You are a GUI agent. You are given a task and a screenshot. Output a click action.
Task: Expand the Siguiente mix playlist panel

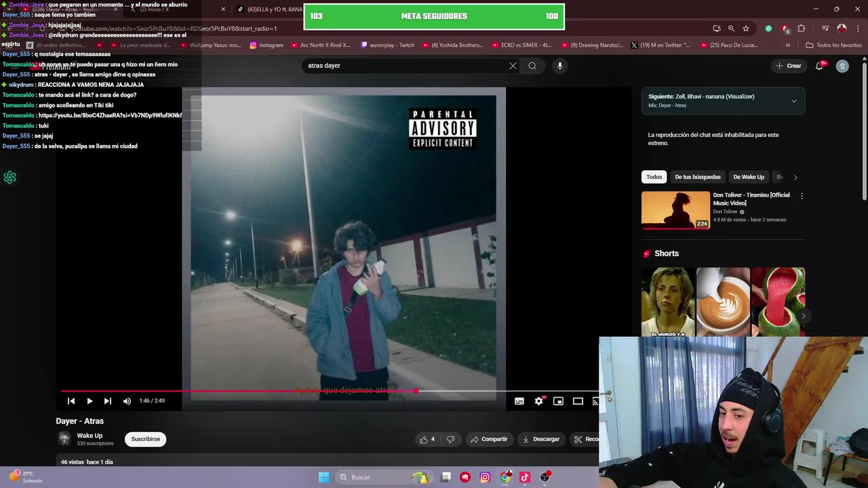[x=794, y=101]
